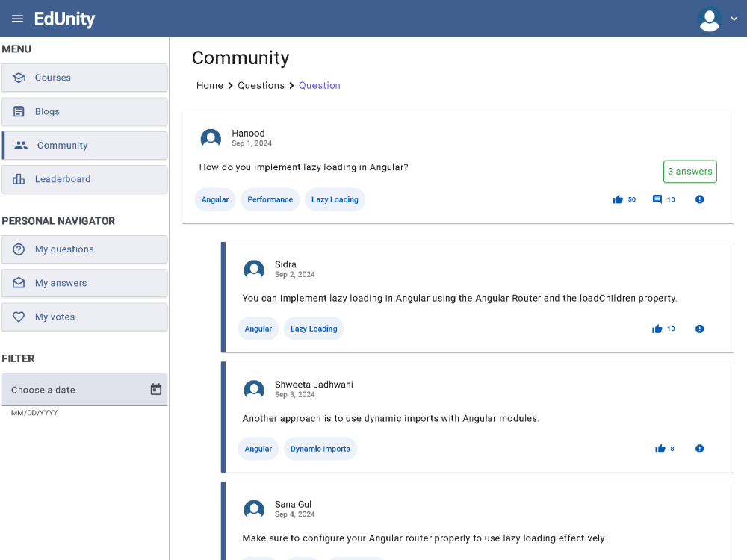Image resolution: width=747 pixels, height=560 pixels.
Task: Click Sidra's answer mentioning loadChildren property
Action: click(459, 298)
